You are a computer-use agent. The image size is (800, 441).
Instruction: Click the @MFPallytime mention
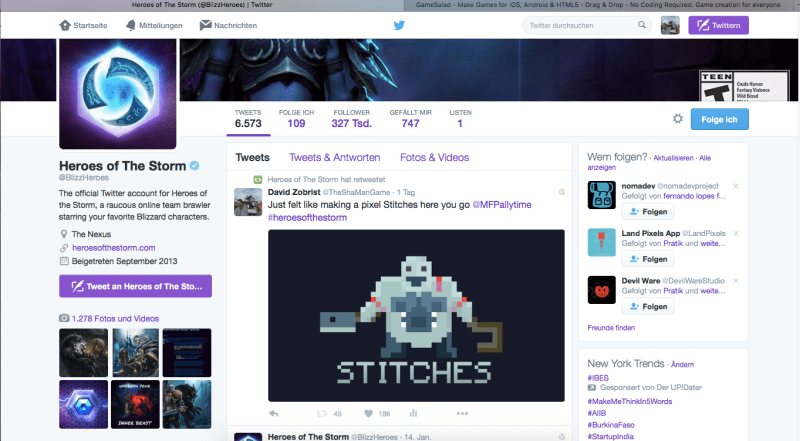tap(502, 204)
